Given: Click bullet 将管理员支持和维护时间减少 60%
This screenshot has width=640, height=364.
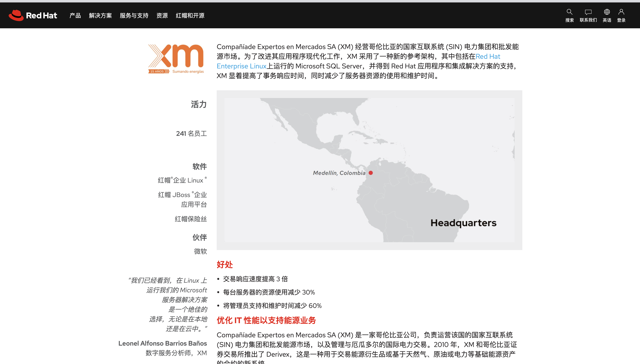Looking at the screenshot, I should pyautogui.click(x=272, y=306).
